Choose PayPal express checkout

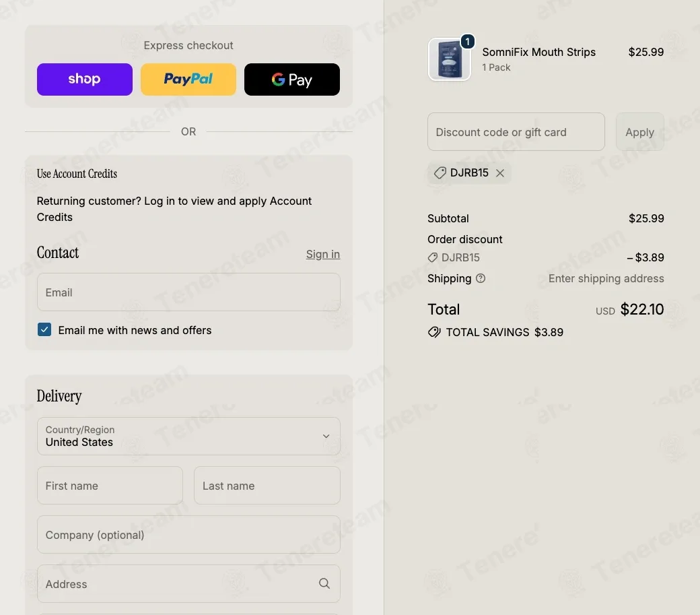click(188, 79)
